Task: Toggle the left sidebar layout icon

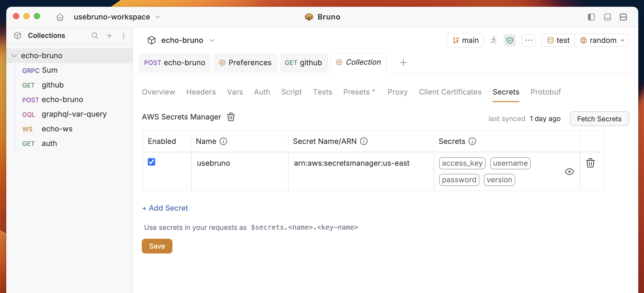Action: (x=591, y=17)
